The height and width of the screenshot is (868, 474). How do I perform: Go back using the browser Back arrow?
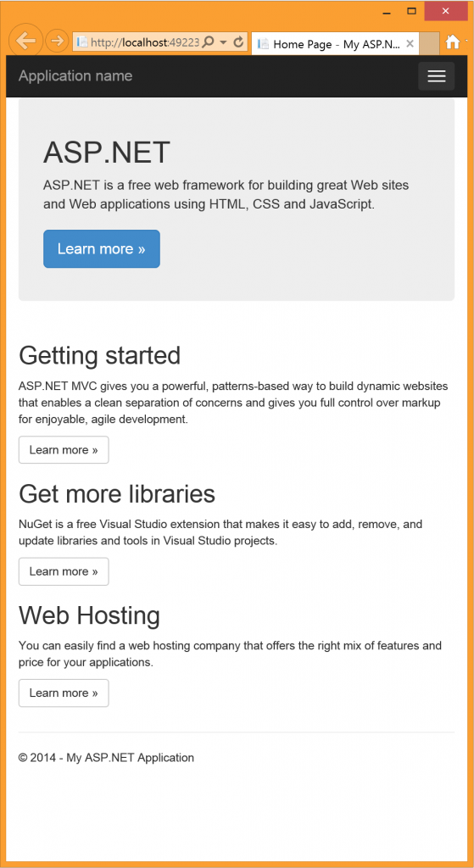25,41
